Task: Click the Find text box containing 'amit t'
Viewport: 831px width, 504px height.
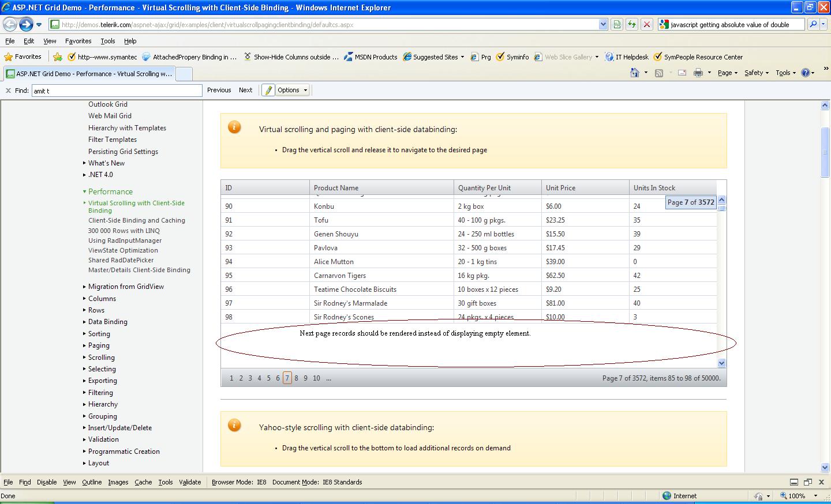Action: tap(117, 91)
